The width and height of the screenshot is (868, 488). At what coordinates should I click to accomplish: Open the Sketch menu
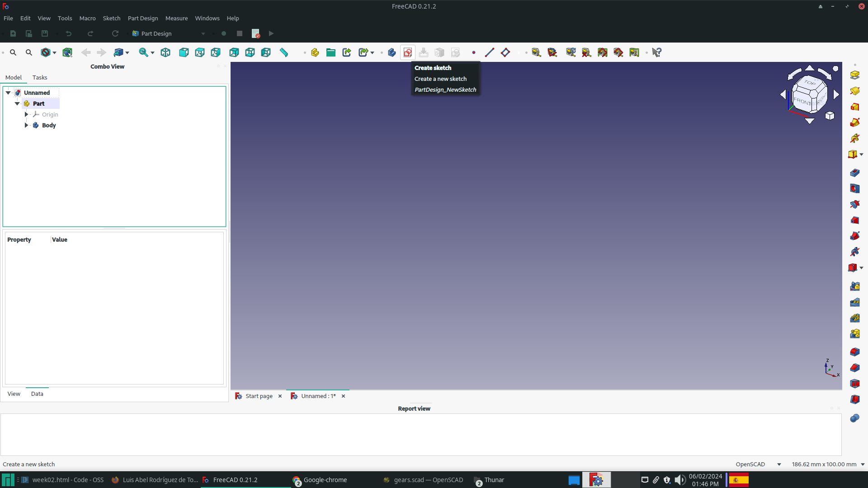click(x=112, y=18)
